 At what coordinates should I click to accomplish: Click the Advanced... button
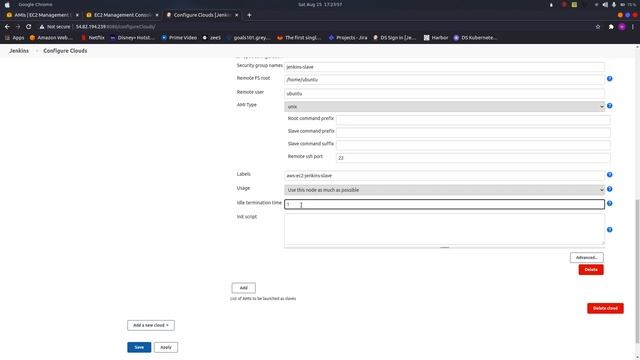pyautogui.click(x=587, y=258)
